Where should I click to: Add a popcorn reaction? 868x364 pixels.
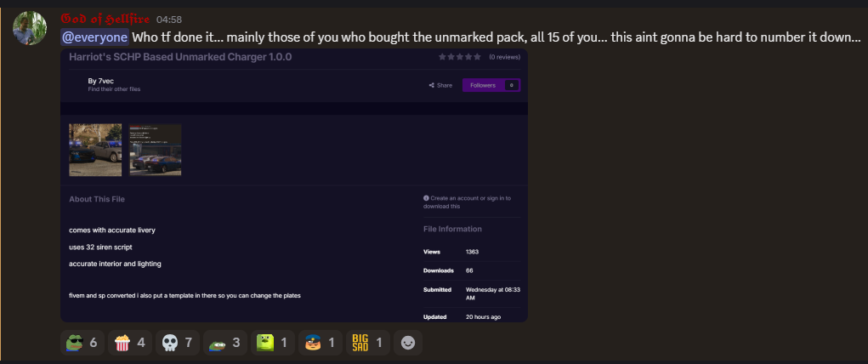tap(129, 344)
